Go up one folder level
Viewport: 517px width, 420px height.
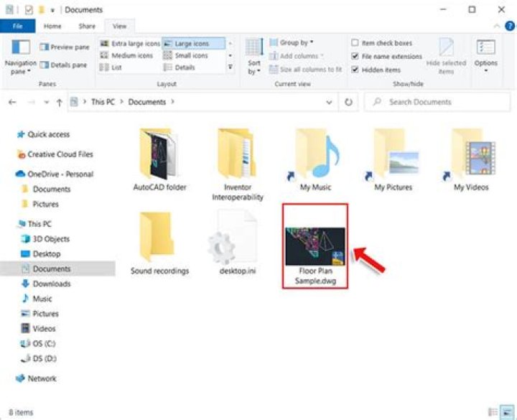pos(60,102)
